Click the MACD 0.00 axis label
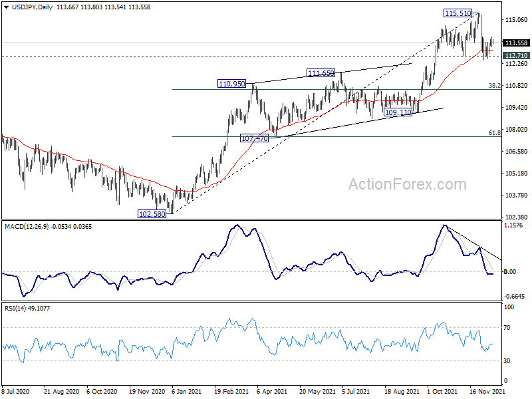 [x=510, y=272]
